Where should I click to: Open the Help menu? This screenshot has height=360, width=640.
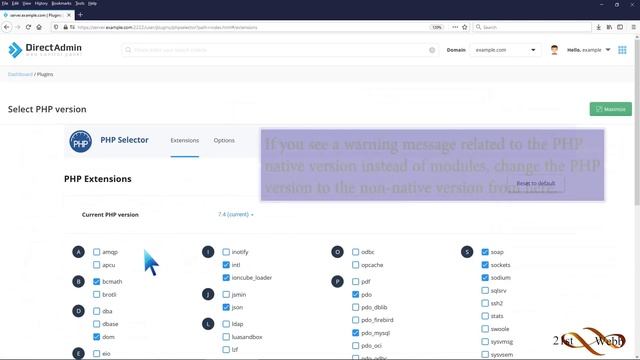point(92,3)
